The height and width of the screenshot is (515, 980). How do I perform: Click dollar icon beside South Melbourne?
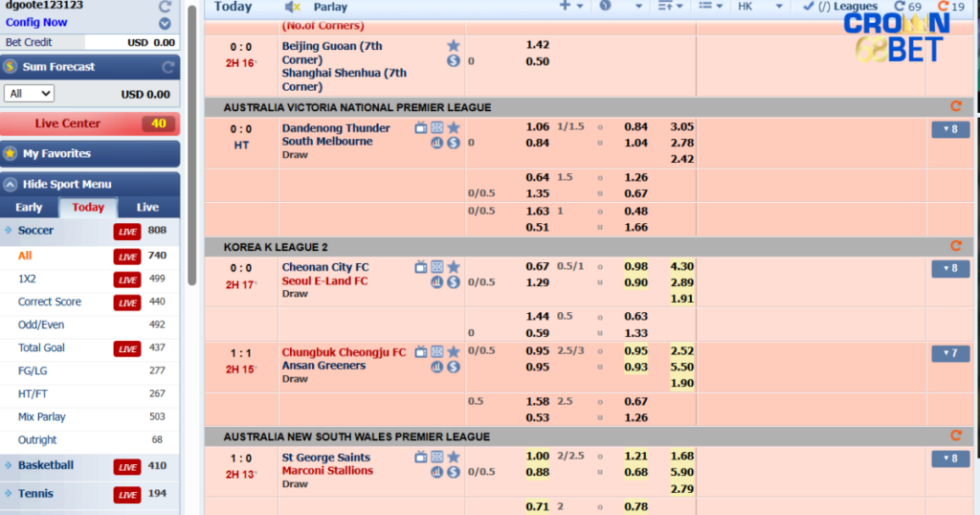tap(454, 143)
